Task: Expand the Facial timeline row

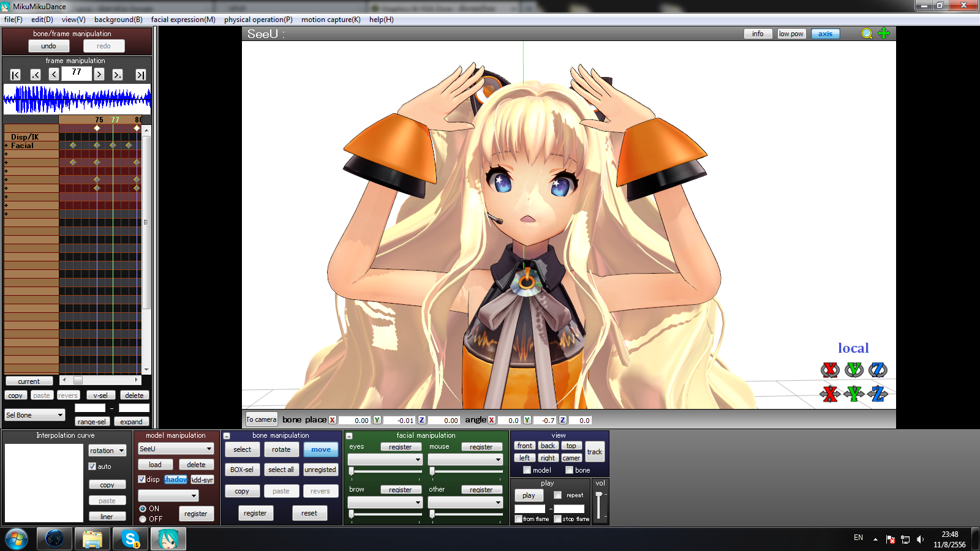Action: pyautogui.click(x=6, y=146)
